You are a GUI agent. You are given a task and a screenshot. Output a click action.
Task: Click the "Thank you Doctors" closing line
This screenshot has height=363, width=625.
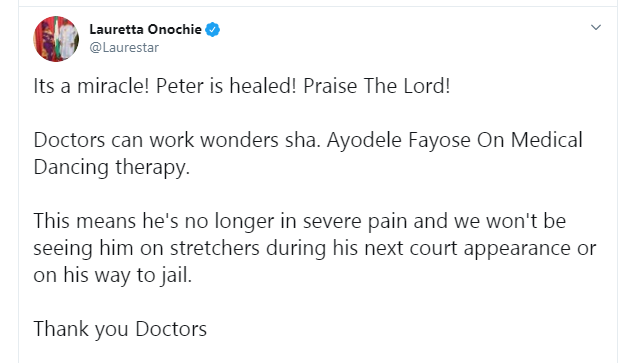[x=120, y=330]
